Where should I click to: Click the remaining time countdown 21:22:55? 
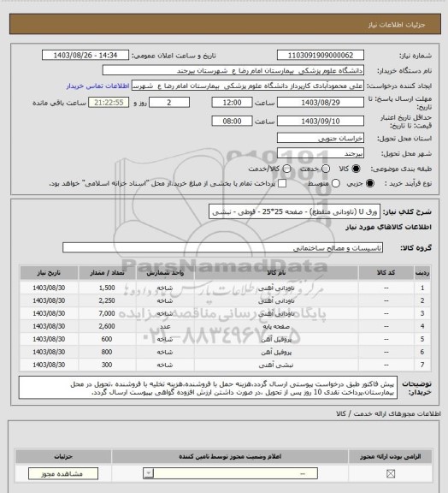pyautogui.click(x=109, y=103)
